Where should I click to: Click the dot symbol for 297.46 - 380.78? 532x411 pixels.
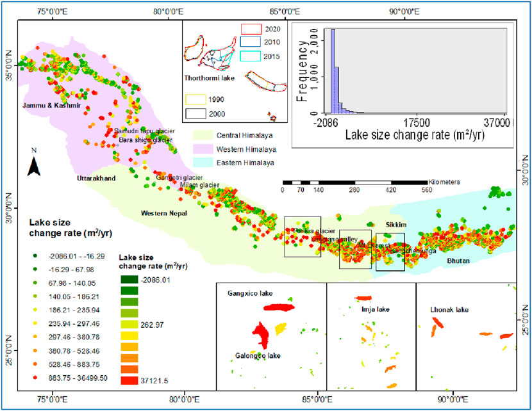tap(36, 337)
